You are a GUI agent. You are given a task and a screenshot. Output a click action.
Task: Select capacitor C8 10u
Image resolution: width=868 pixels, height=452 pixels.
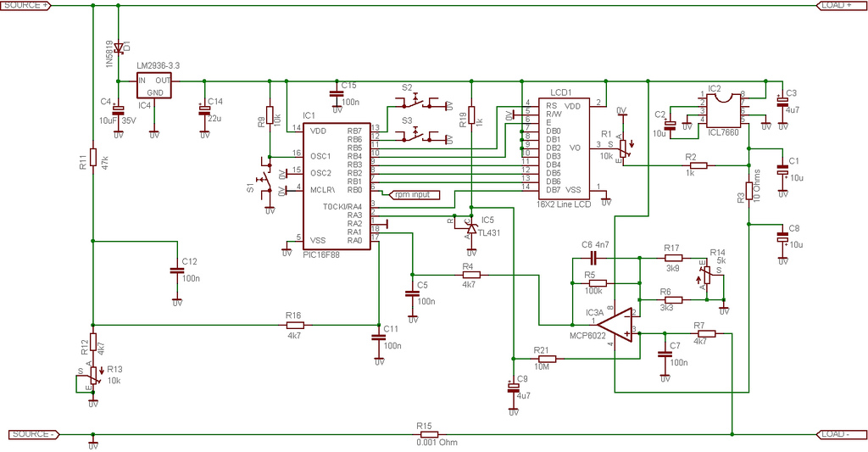pos(782,237)
